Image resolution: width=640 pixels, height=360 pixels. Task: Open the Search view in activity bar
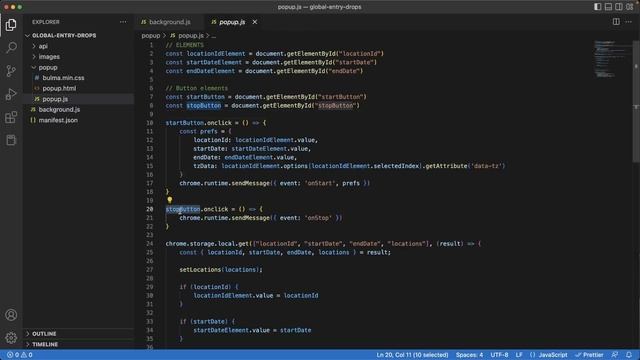pos(11,47)
